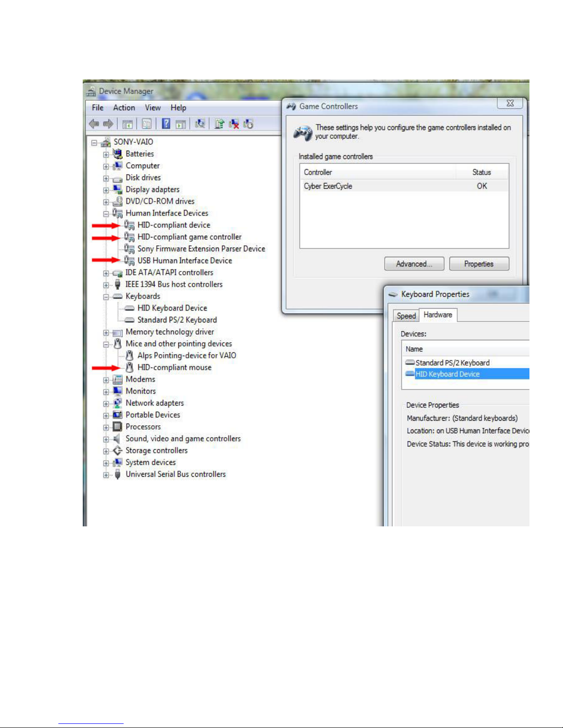Click the Properties toolbar icon
The width and height of the screenshot is (563, 728).
147,124
